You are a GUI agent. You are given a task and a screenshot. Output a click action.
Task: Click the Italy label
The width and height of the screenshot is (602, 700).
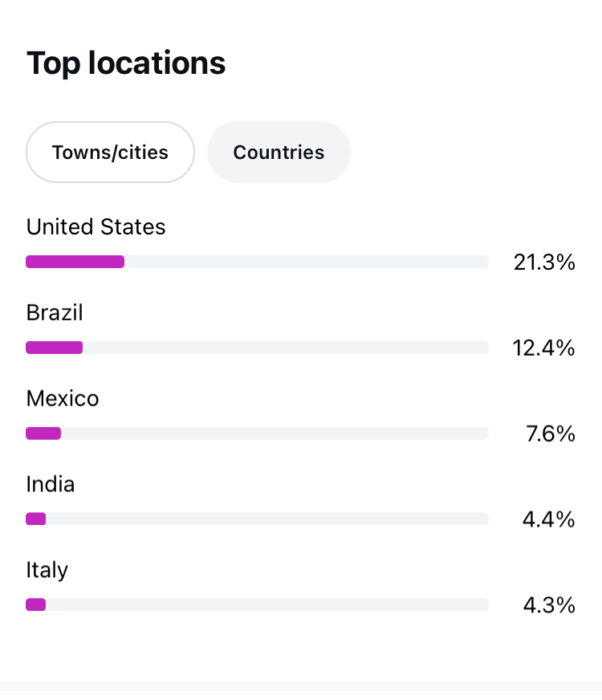click(47, 570)
